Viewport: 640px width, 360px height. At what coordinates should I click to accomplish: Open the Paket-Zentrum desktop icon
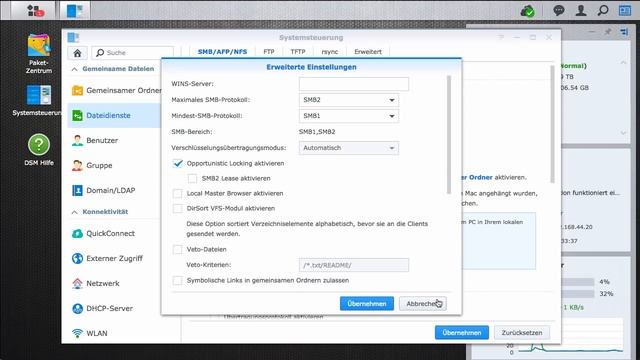(x=39, y=54)
